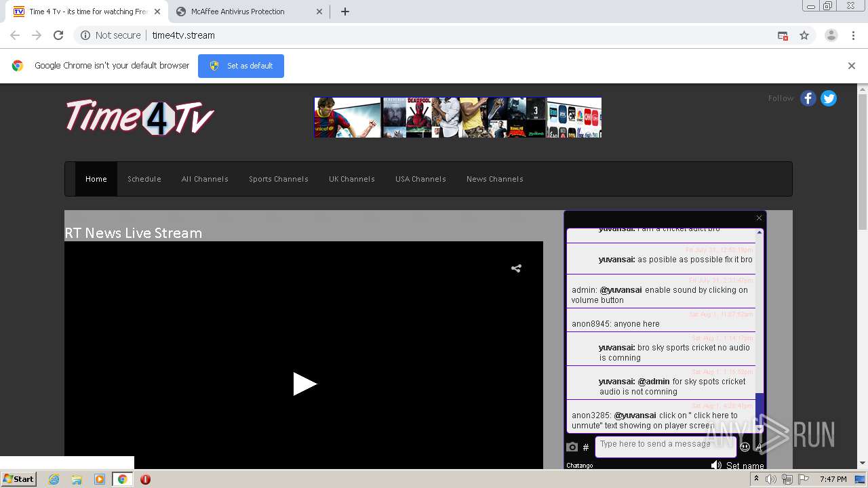Open the Chrome three-dot menu
Image resolution: width=868 pixels, height=488 pixels.
(853, 35)
